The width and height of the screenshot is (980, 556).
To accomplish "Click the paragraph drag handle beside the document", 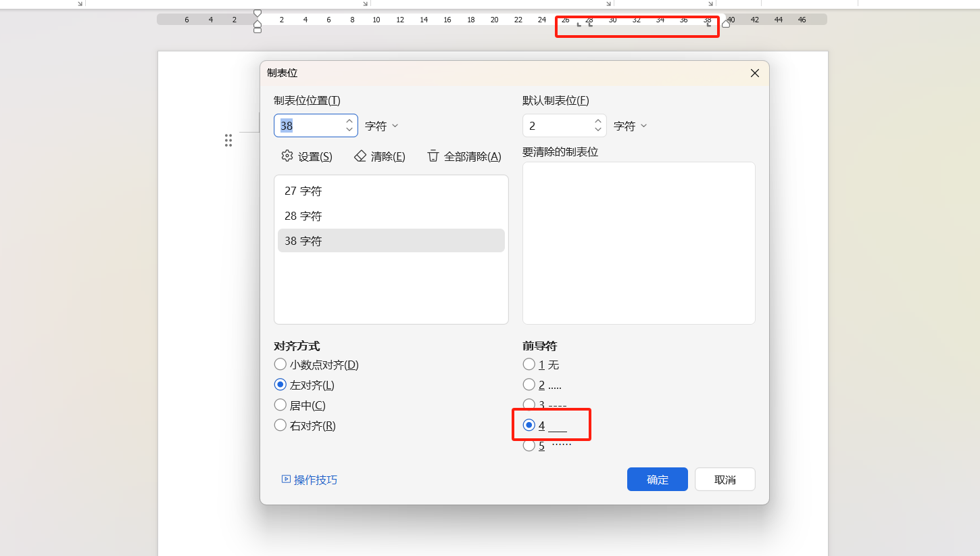I will click(x=228, y=140).
